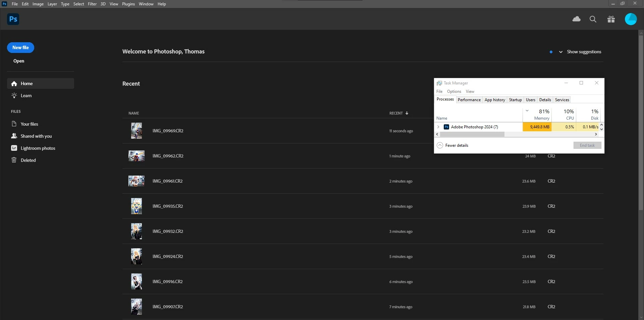Switch to the Users tab

tap(531, 100)
